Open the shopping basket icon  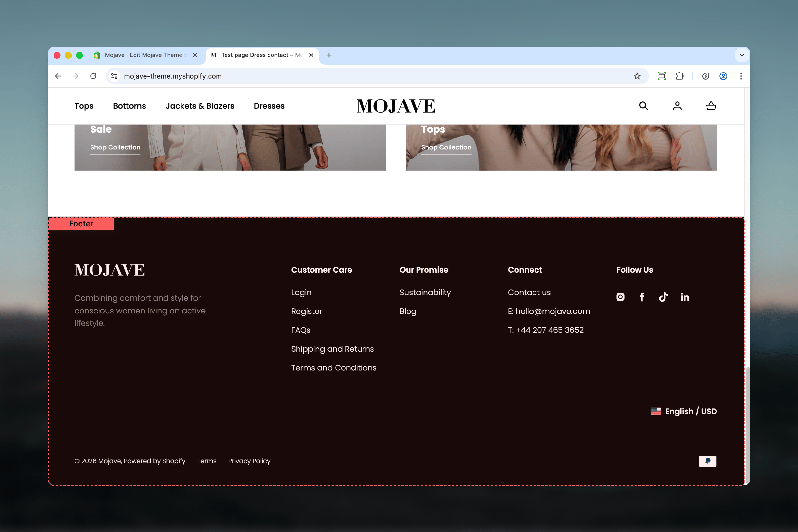pos(711,106)
